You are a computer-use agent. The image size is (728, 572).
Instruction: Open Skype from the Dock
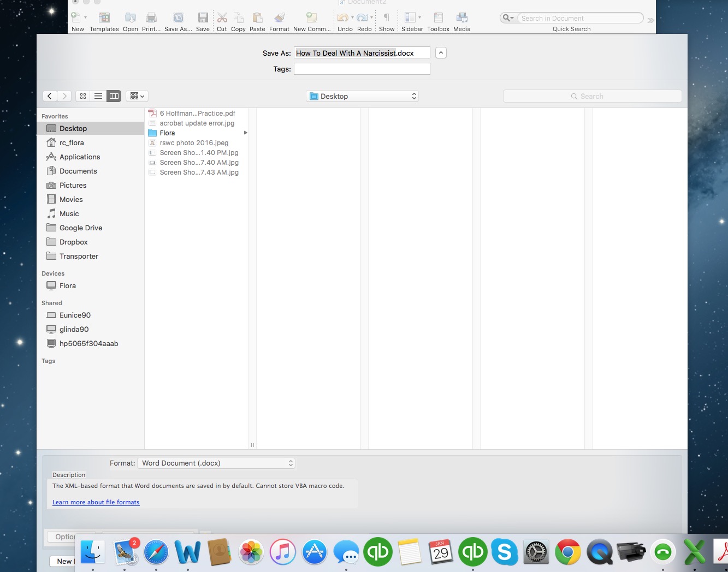click(505, 552)
